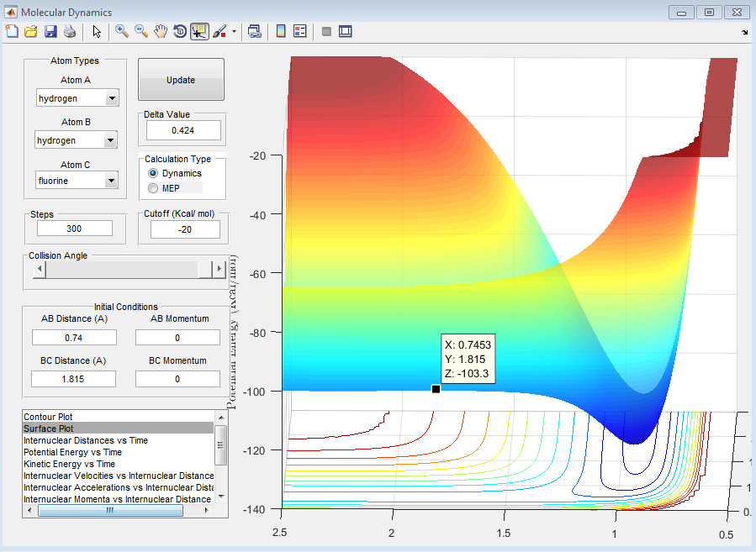Open a file with the folder icon
The image size is (756, 552).
[31, 32]
